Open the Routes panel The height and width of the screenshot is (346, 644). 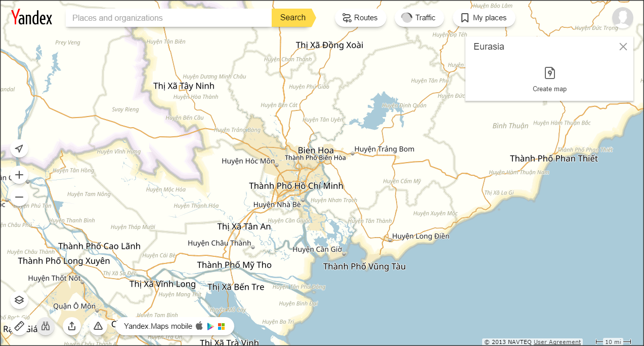tap(360, 18)
